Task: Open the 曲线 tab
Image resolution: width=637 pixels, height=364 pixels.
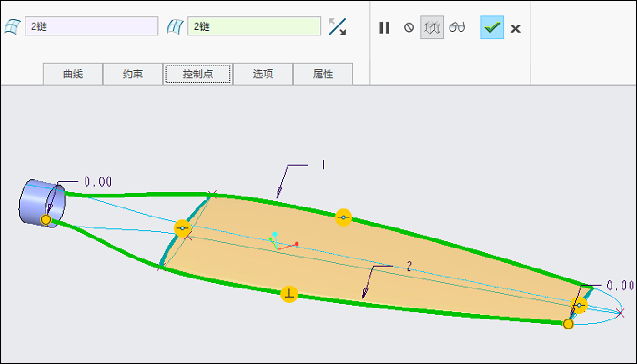Action: pyautogui.click(x=73, y=74)
